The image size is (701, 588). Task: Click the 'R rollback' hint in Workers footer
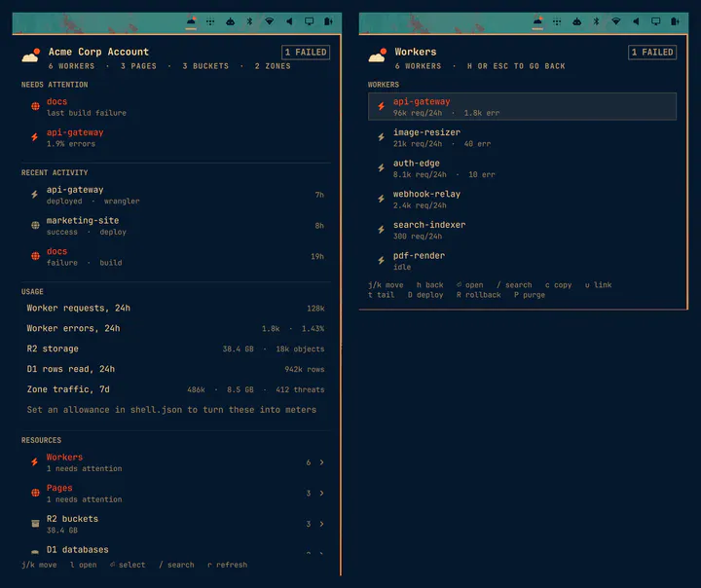point(478,295)
